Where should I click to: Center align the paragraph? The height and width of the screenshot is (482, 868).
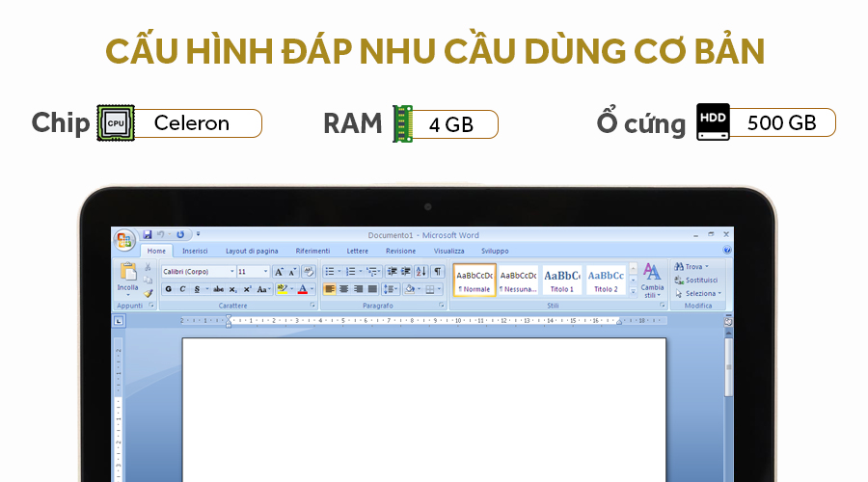pyautogui.click(x=343, y=289)
